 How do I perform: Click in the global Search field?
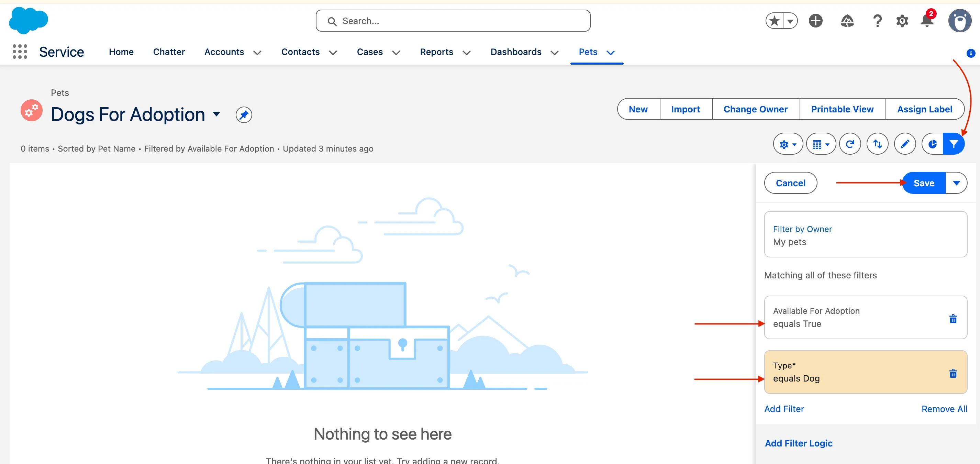pyautogui.click(x=453, y=21)
